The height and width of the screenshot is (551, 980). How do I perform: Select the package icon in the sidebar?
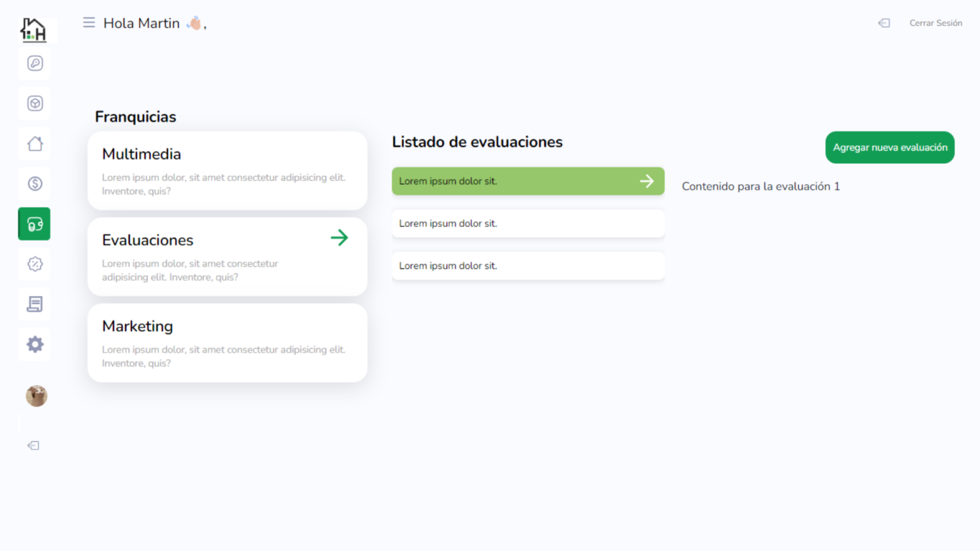tap(34, 103)
